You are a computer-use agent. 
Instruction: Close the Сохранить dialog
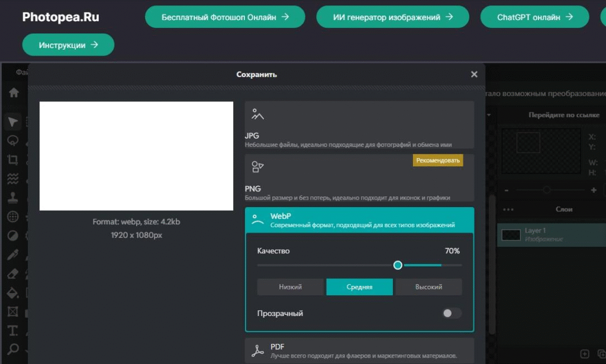[x=474, y=75]
